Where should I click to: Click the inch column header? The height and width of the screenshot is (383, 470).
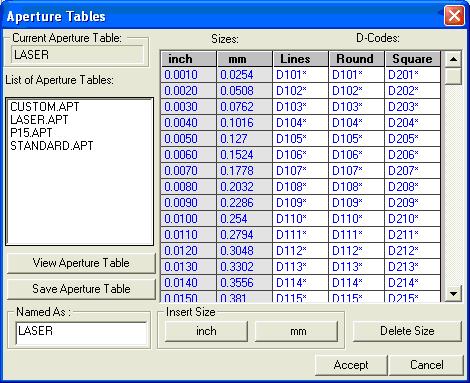(189, 59)
